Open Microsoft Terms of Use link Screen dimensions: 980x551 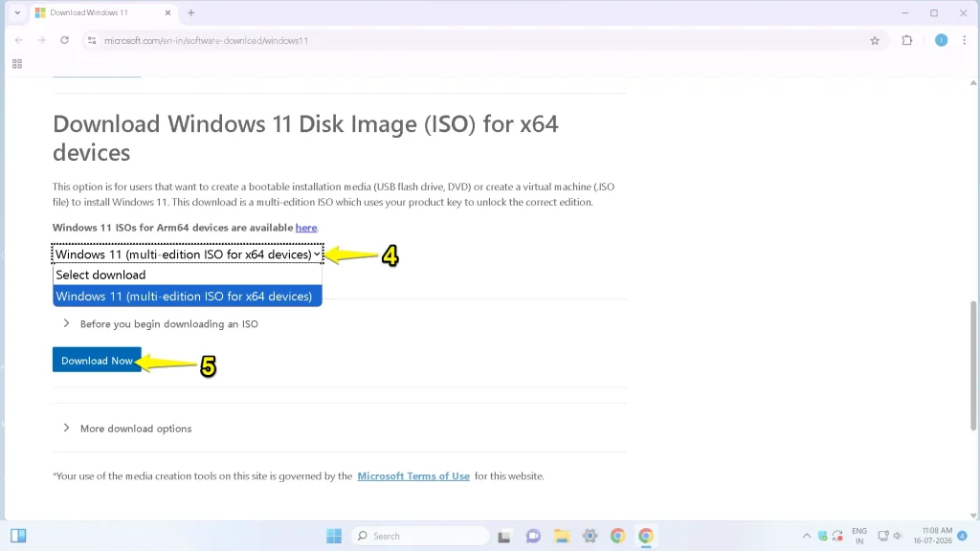(413, 476)
